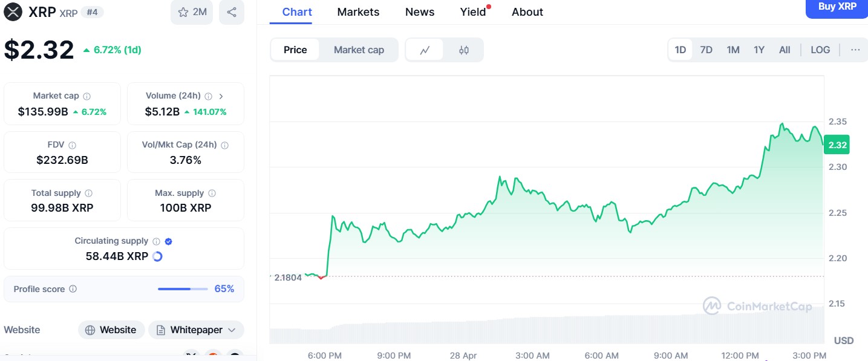Click the Buy XRP button
Viewport: 868px width, 361px height.
(x=837, y=7)
